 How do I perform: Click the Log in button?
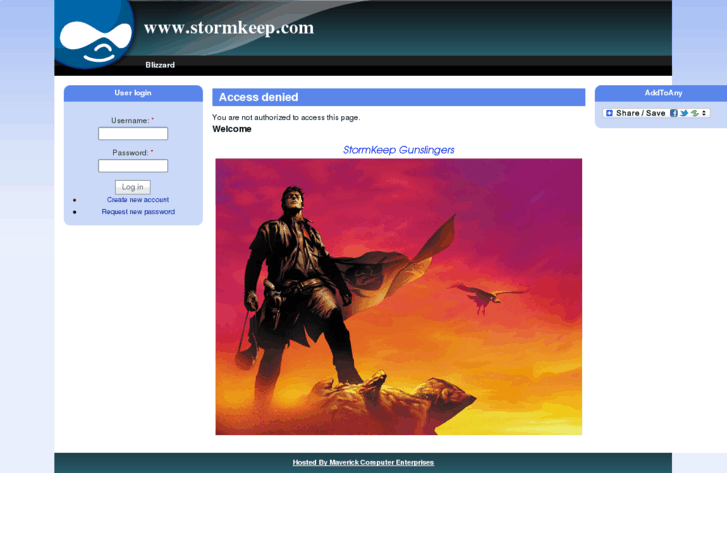pyautogui.click(x=133, y=187)
